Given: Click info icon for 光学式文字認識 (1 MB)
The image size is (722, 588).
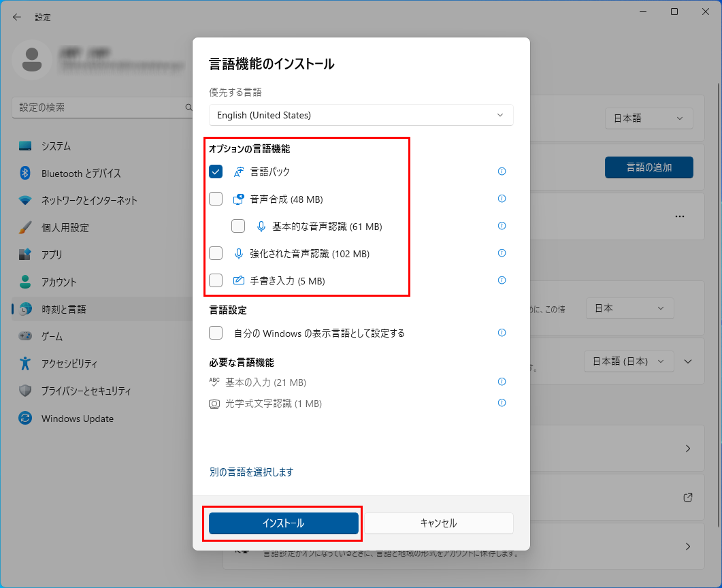Looking at the screenshot, I should (x=502, y=402).
